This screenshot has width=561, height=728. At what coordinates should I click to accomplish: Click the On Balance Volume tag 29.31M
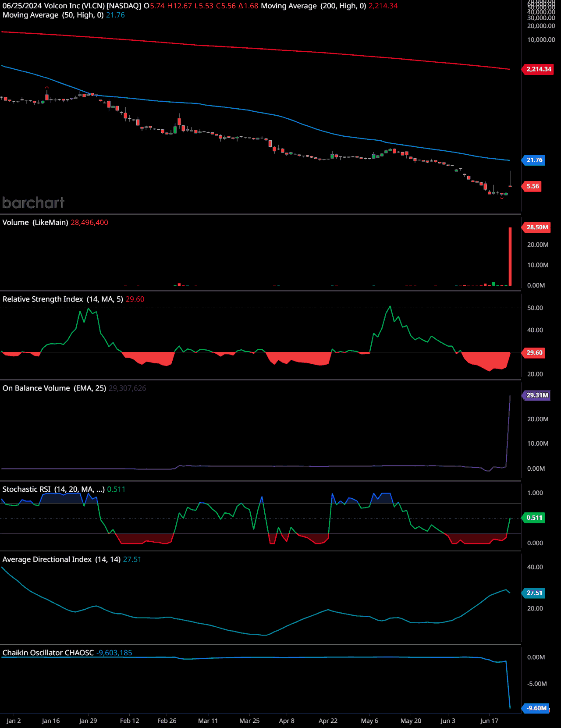537,395
